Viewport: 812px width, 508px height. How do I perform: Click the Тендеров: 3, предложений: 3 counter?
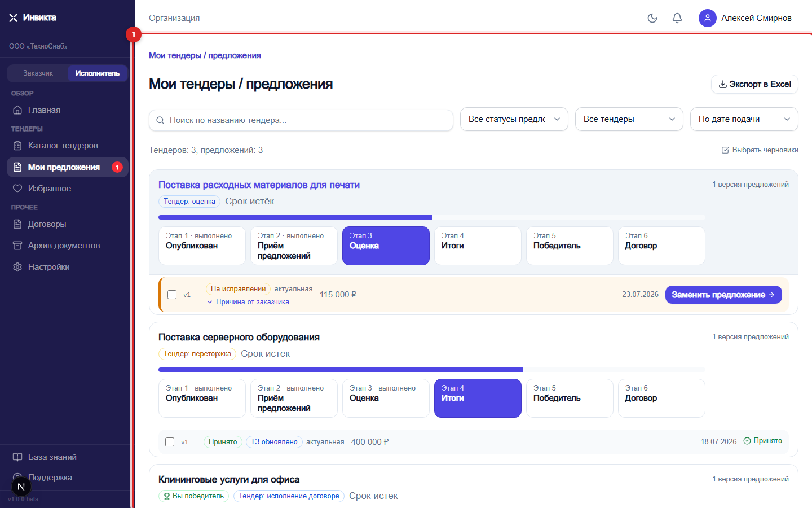(206, 150)
